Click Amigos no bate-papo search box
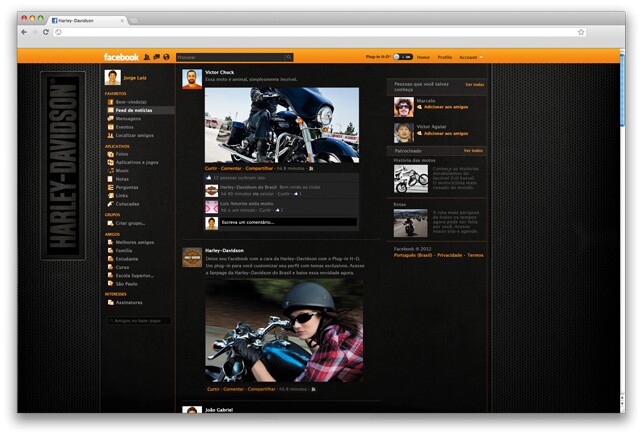This screenshot has width=640, height=433. (140, 321)
